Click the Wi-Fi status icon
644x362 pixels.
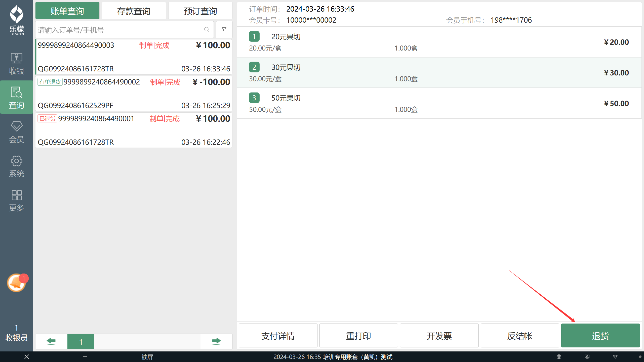615,357
